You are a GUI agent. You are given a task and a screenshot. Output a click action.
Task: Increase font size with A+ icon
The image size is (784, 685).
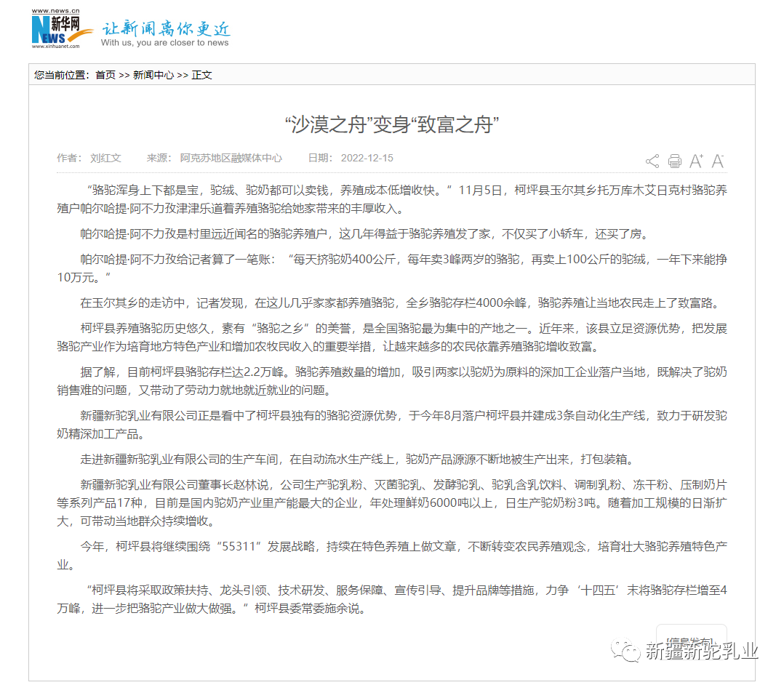click(696, 161)
